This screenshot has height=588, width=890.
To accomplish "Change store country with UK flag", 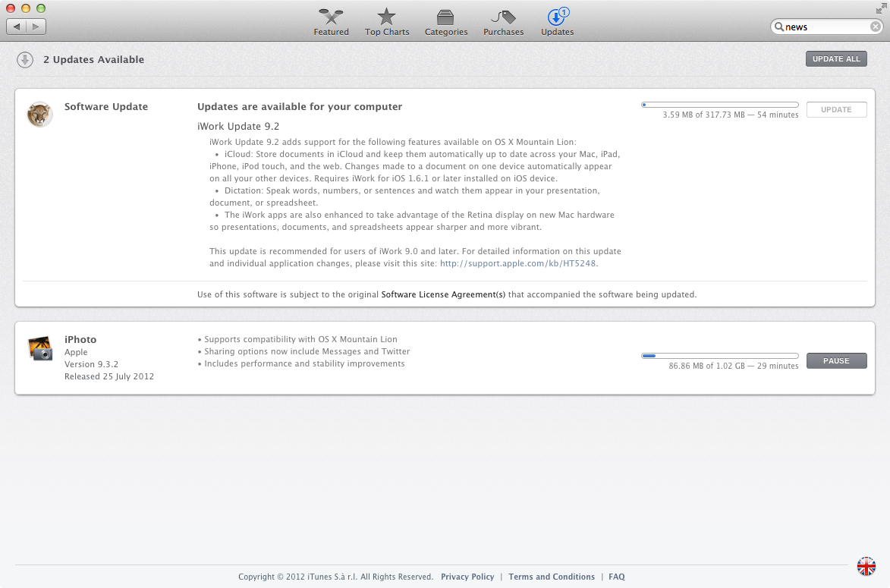I will click(x=866, y=566).
